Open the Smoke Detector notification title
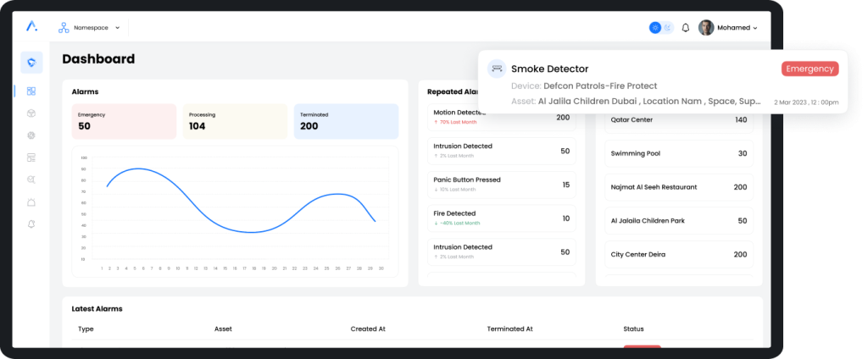 click(549, 69)
